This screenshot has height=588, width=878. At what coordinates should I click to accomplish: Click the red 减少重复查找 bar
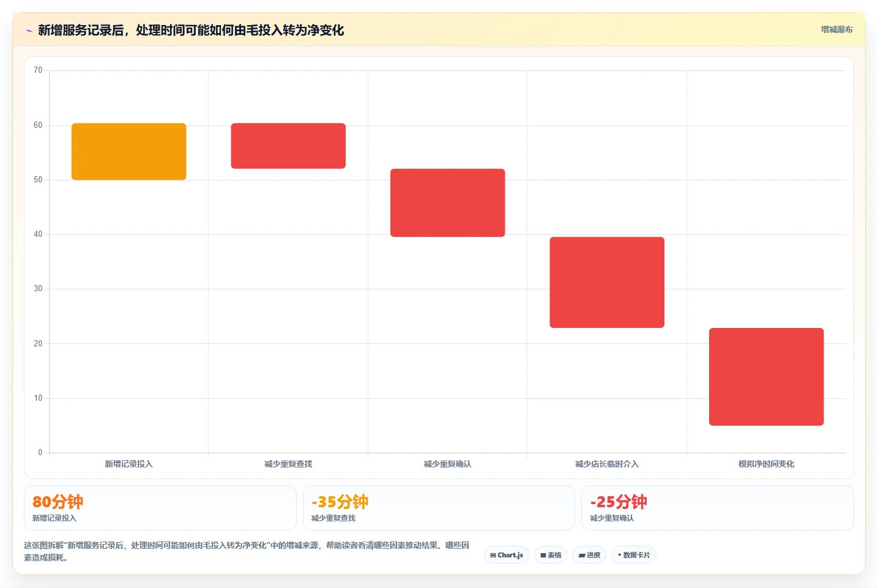click(x=288, y=146)
